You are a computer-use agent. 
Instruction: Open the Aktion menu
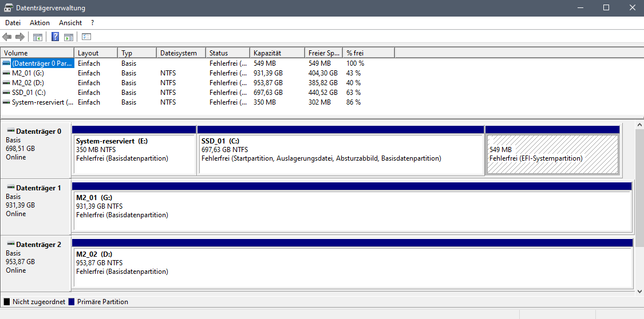tap(40, 23)
